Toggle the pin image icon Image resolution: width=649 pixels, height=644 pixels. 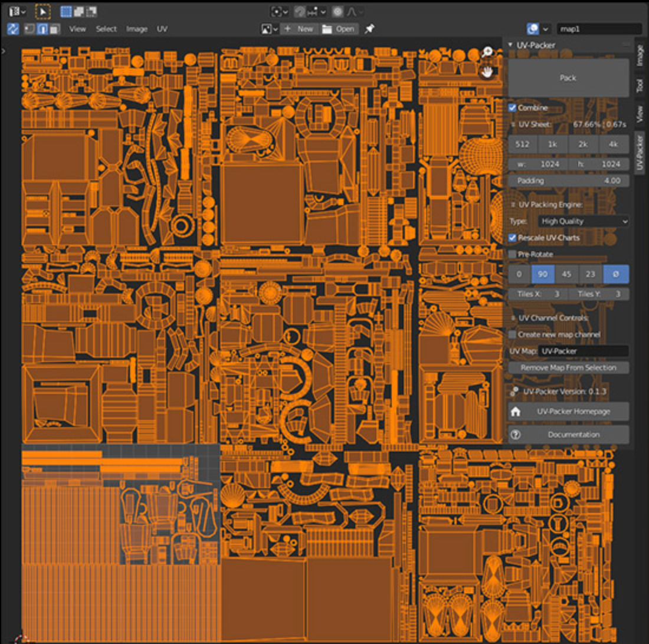click(369, 28)
